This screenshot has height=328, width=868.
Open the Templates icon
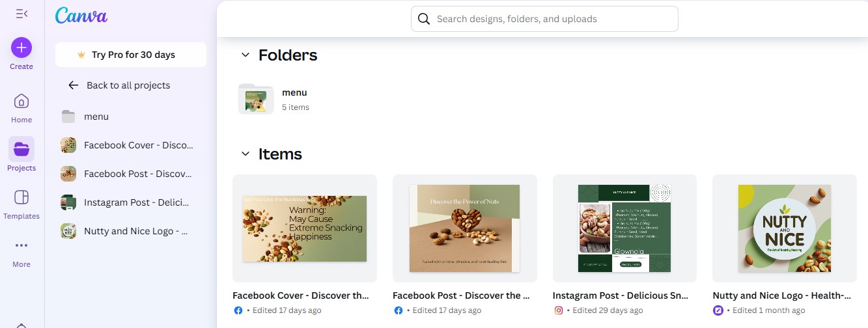(x=21, y=198)
